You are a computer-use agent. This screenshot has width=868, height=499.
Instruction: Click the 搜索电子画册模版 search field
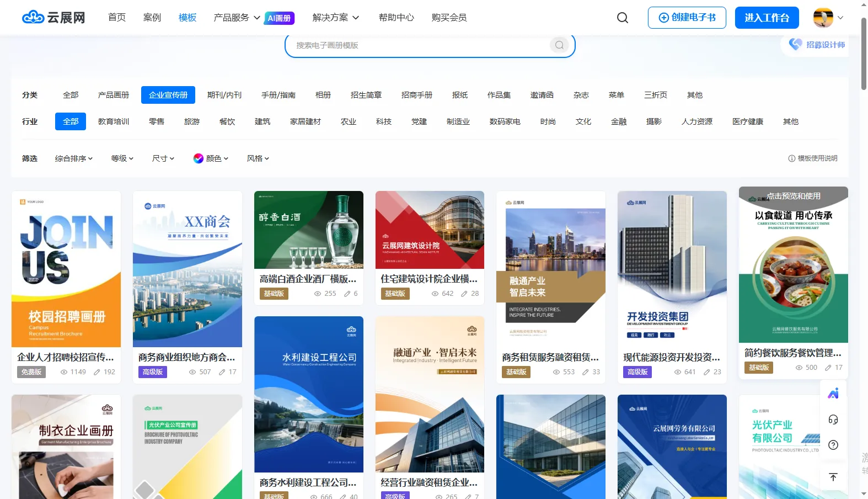click(x=422, y=45)
